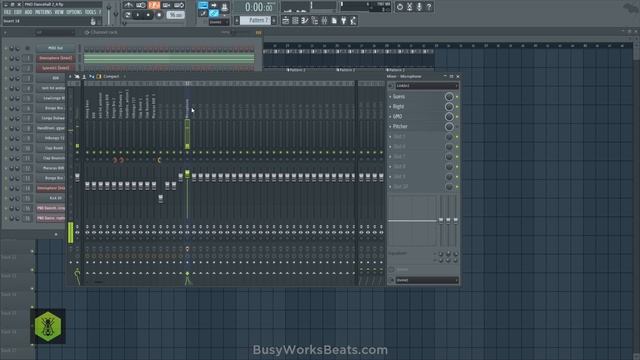Click the microphone recording icon top right
This screenshot has height=360, width=640.
coord(419,7)
